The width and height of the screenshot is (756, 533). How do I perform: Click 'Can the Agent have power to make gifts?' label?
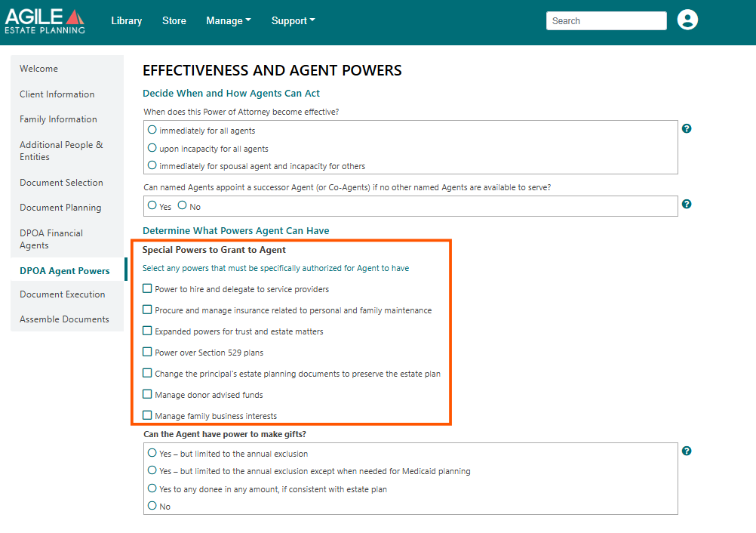pos(225,434)
